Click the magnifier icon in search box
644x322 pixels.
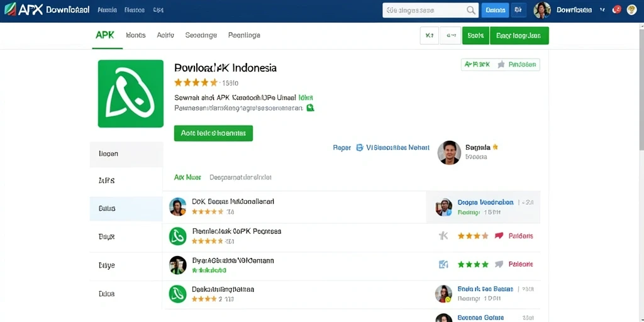470,10
